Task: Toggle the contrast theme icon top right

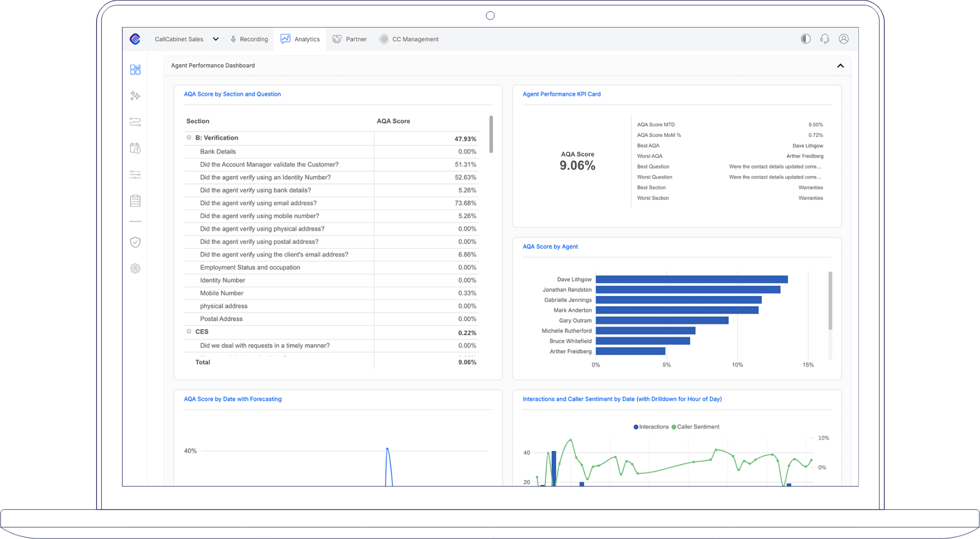Action: (805, 39)
